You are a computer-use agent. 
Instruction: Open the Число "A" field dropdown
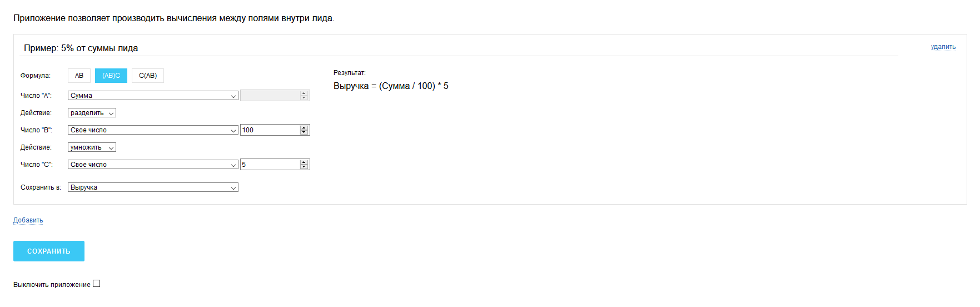tap(153, 96)
